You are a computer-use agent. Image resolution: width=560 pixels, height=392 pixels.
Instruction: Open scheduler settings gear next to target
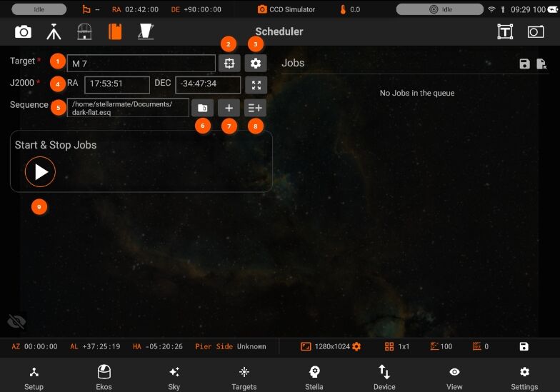[256, 64]
